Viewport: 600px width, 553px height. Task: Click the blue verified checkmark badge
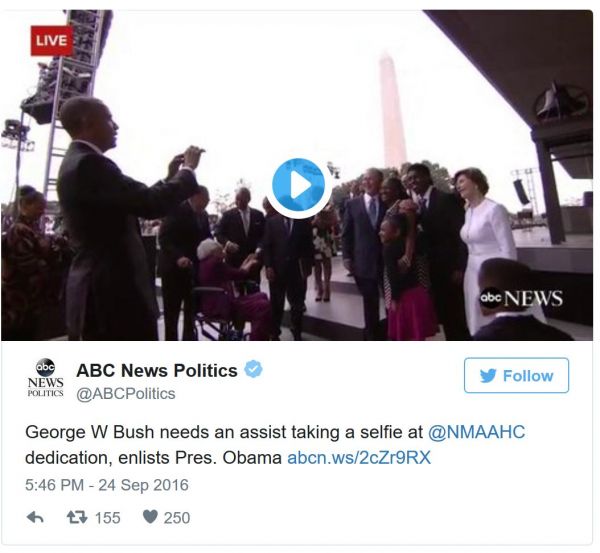click(254, 370)
